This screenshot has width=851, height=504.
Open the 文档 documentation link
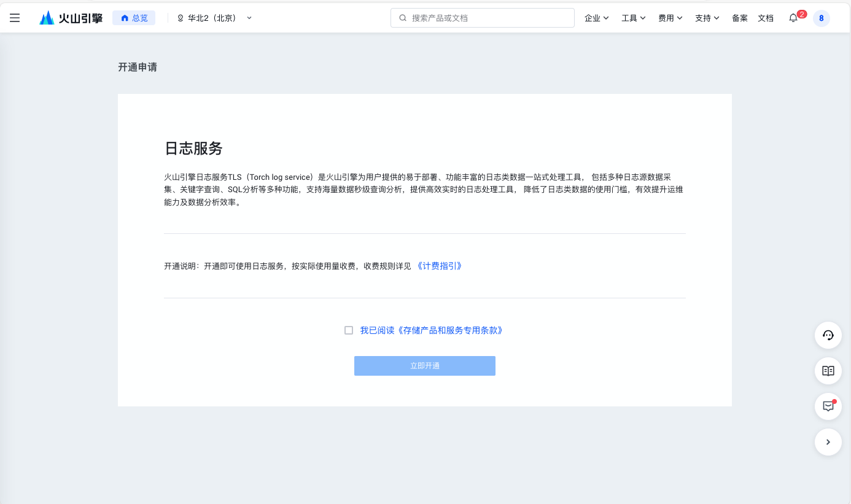point(766,18)
